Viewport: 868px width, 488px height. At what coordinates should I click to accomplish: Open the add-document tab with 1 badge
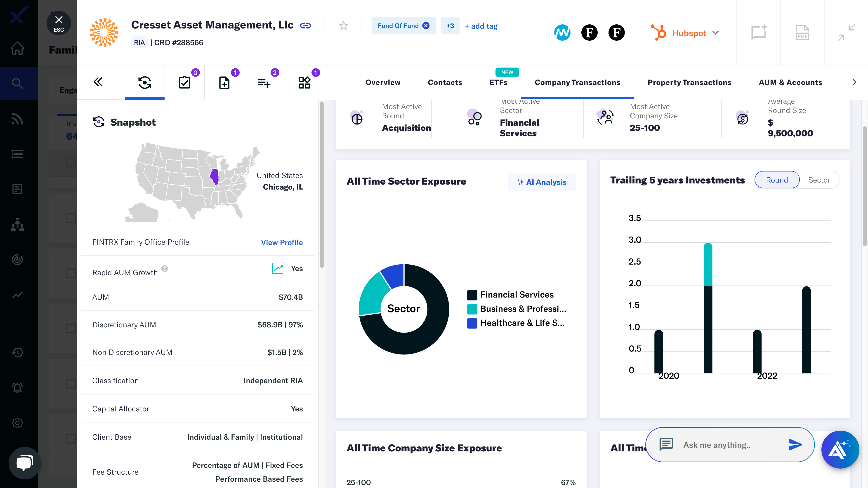[x=224, y=82]
